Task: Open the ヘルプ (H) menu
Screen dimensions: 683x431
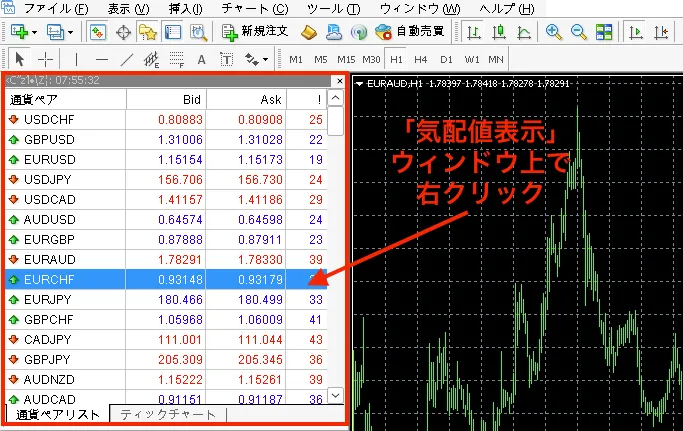Action: pos(507,8)
